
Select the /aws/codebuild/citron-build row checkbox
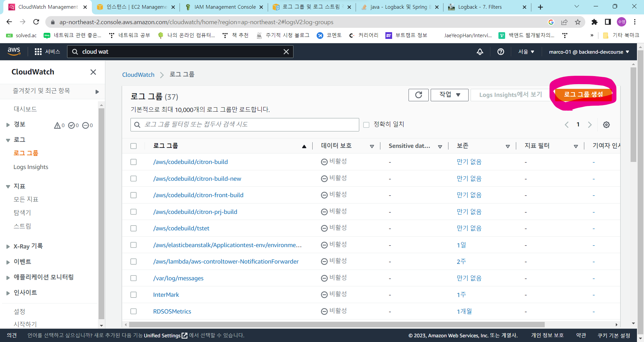pos(133,162)
